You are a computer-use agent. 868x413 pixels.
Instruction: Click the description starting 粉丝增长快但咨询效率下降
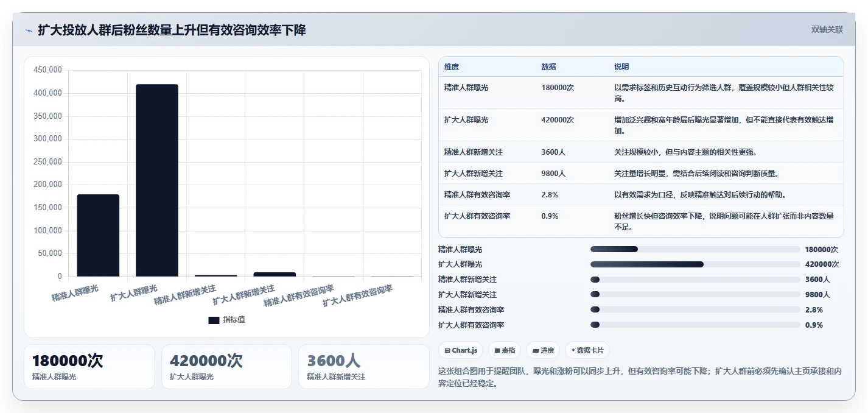pyautogui.click(x=724, y=222)
